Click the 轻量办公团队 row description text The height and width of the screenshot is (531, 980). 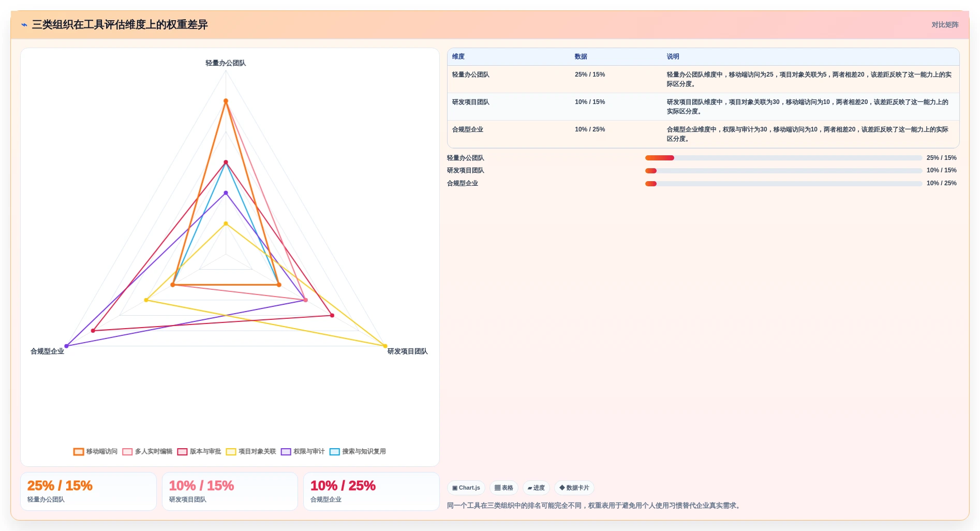click(809, 79)
